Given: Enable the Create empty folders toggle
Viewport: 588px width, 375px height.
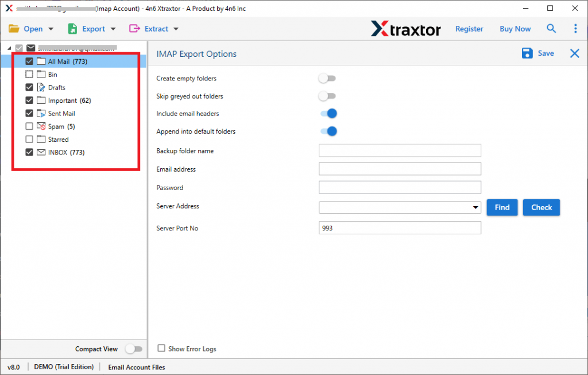Looking at the screenshot, I should pyautogui.click(x=327, y=78).
